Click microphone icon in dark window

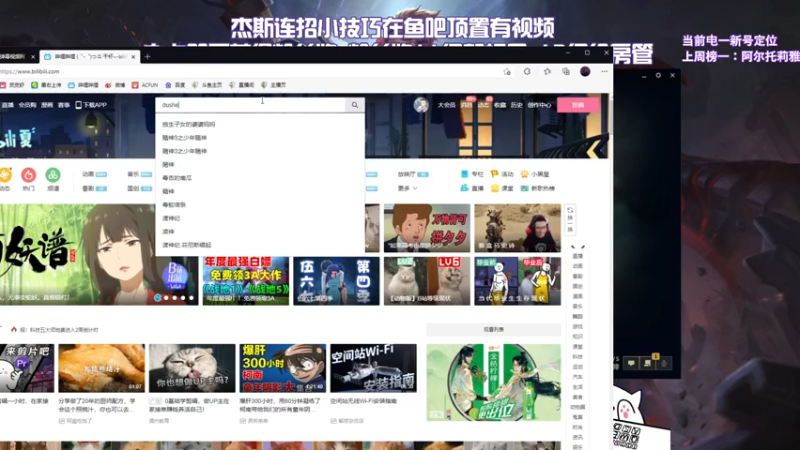(664, 363)
